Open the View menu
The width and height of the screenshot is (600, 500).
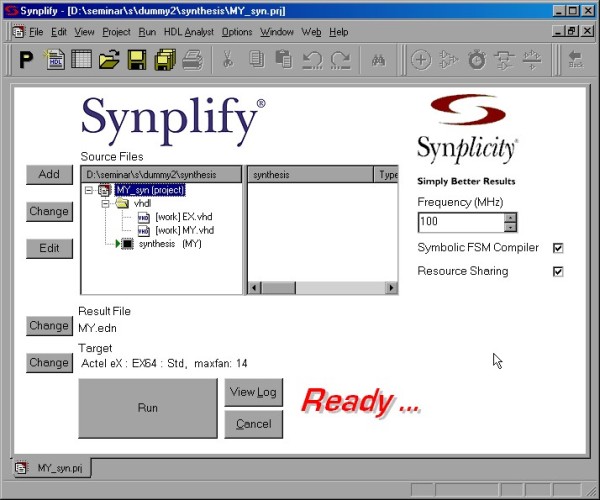[x=84, y=32]
